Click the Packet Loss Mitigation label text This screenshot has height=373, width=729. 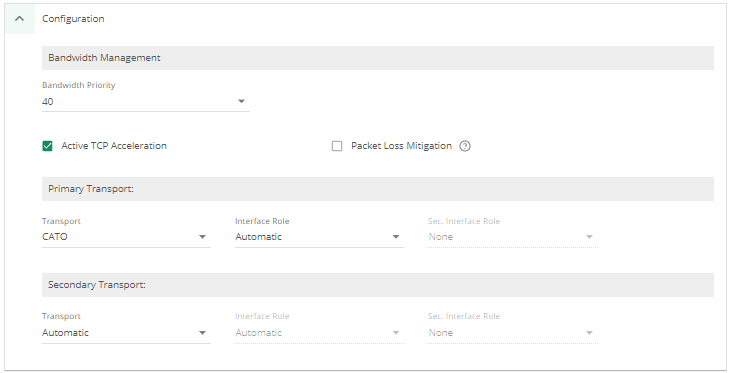[401, 146]
